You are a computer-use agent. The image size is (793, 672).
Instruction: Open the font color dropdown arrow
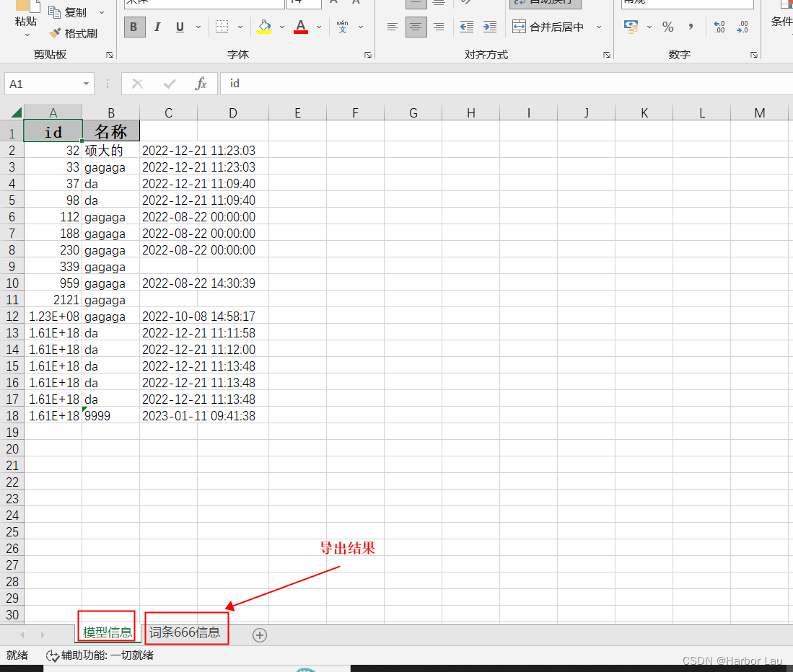coord(318,27)
